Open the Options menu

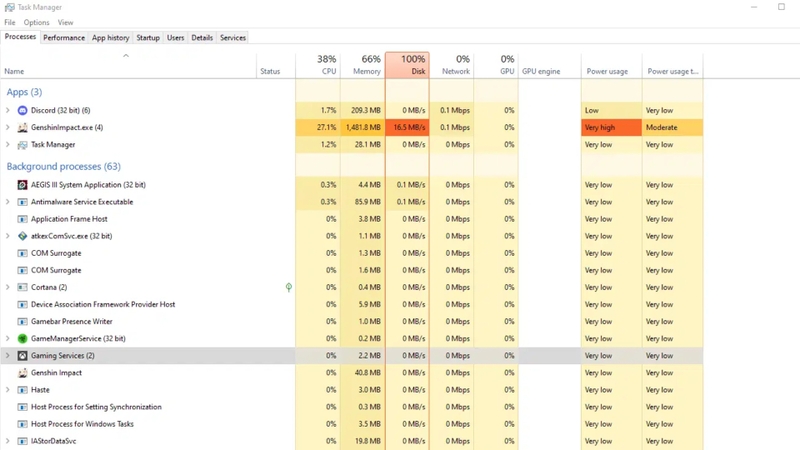36,22
